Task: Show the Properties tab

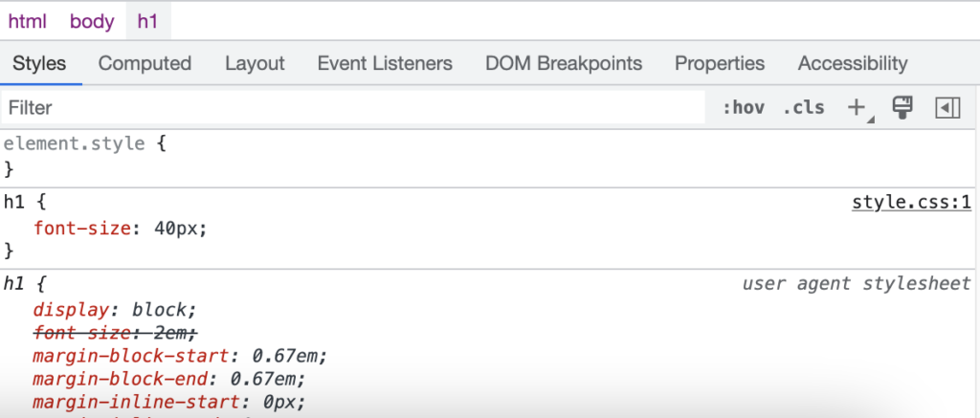Action: [x=720, y=63]
